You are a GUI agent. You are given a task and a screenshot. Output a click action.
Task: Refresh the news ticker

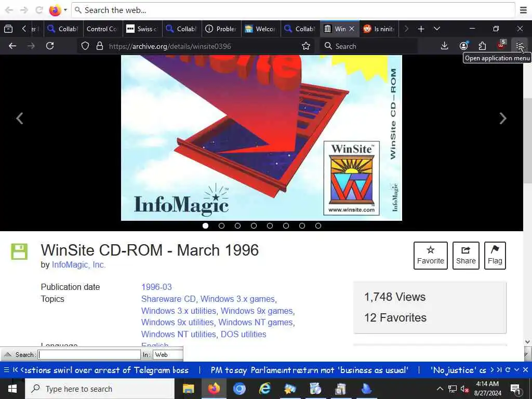pos(508,370)
